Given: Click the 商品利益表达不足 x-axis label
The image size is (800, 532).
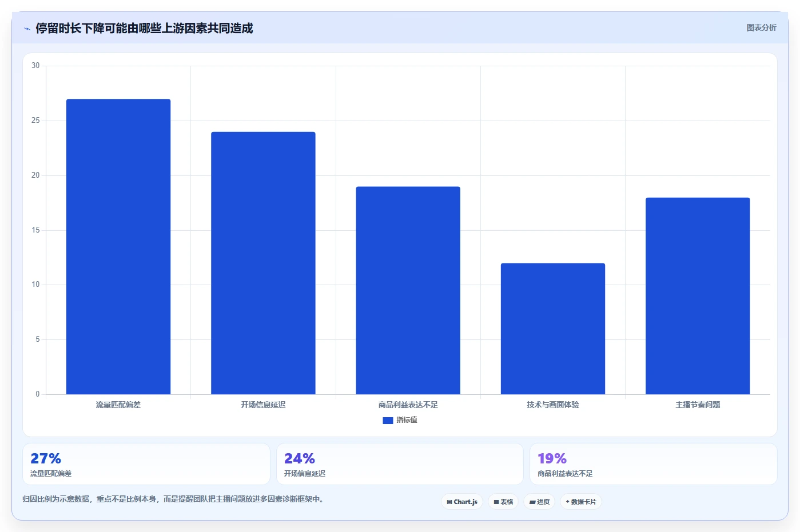Looking at the screenshot, I should [x=408, y=405].
